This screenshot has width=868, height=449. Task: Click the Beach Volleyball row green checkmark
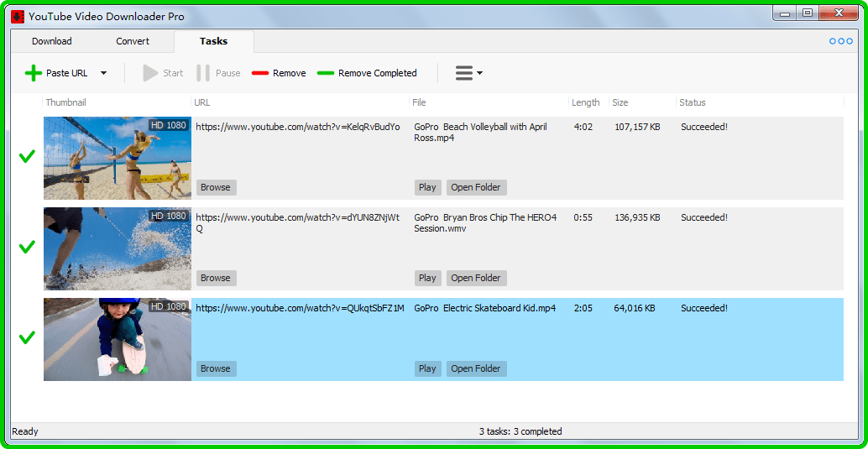tap(27, 157)
